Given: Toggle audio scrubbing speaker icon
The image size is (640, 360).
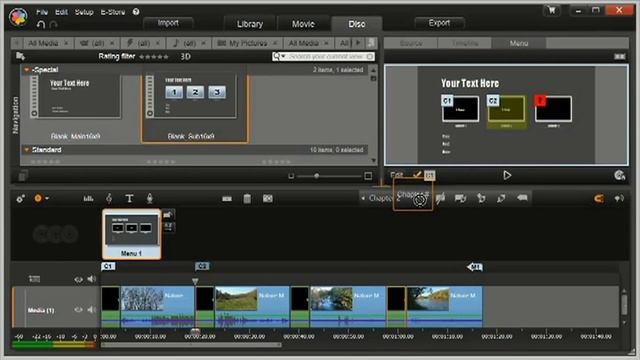Looking at the screenshot, I should (x=619, y=198).
